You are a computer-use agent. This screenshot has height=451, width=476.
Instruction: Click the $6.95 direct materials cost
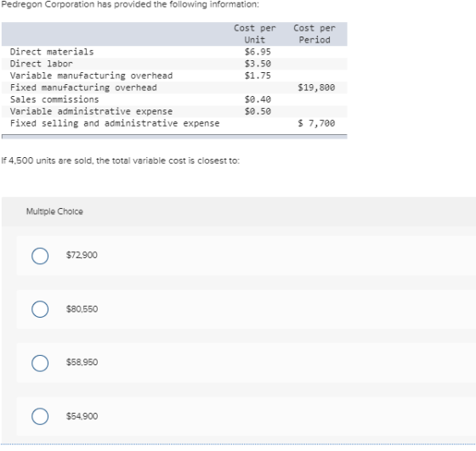[258, 52]
